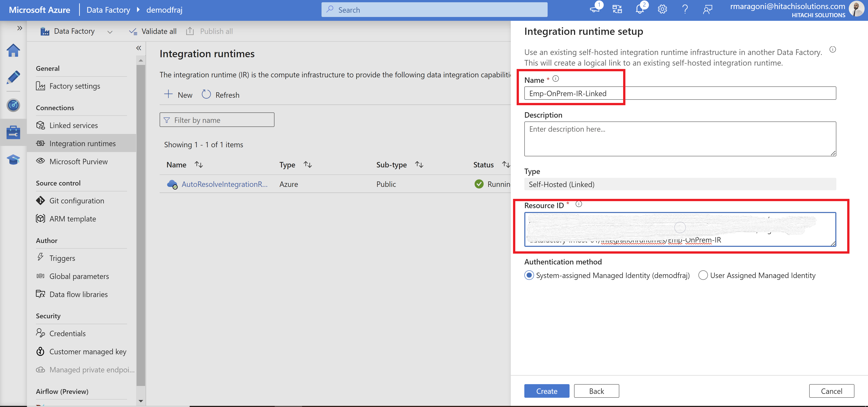Image resolution: width=868 pixels, height=407 pixels.
Task: Click the side menu scrollbar down arrow
Action: coord(141,401)
